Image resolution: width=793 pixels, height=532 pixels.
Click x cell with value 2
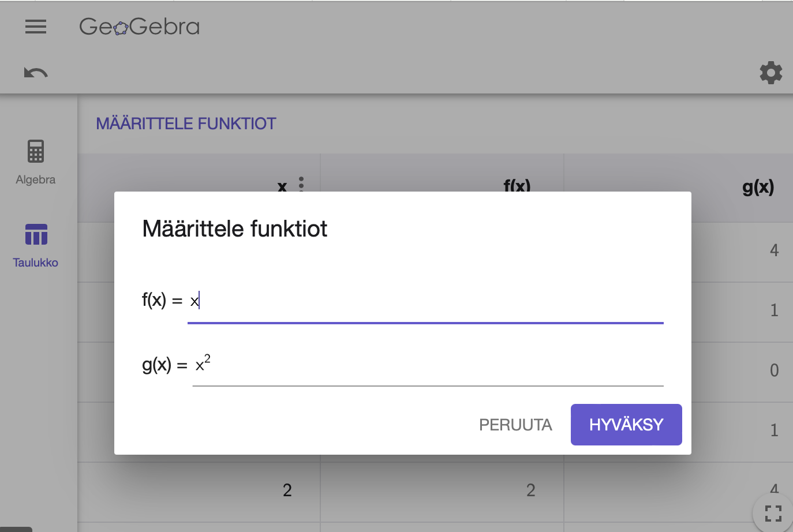coord(287,490)
